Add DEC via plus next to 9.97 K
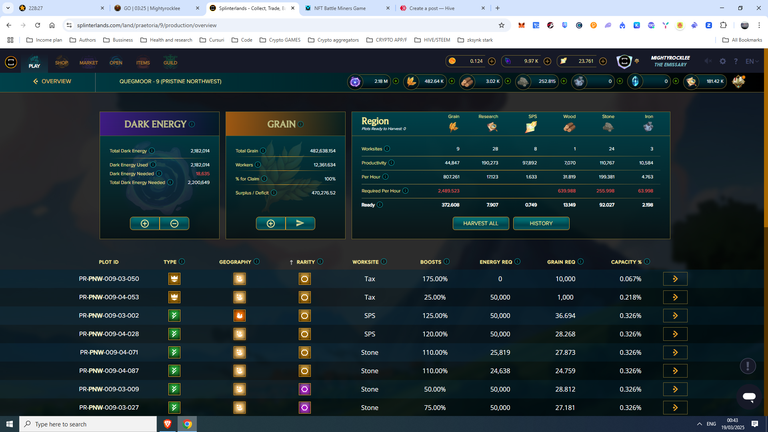 (547, 61)
